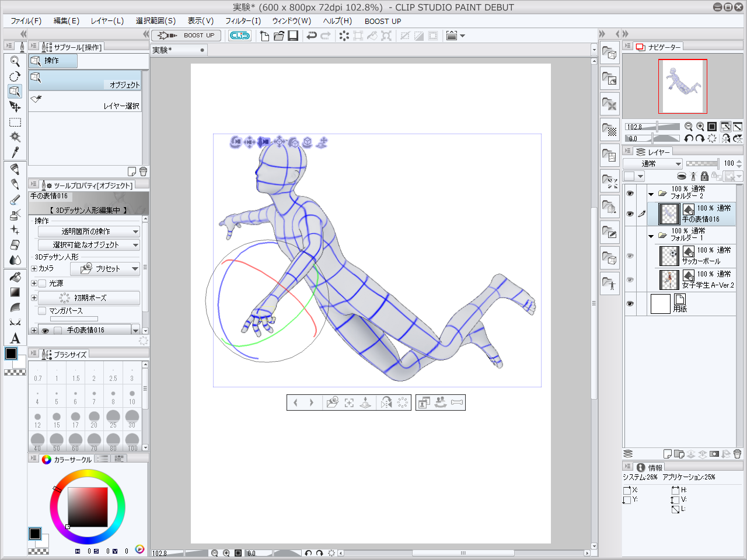This screenshot has width=747, height=560.
Task: Select the Zoom magnifier tool
Action: coord(15,61)
